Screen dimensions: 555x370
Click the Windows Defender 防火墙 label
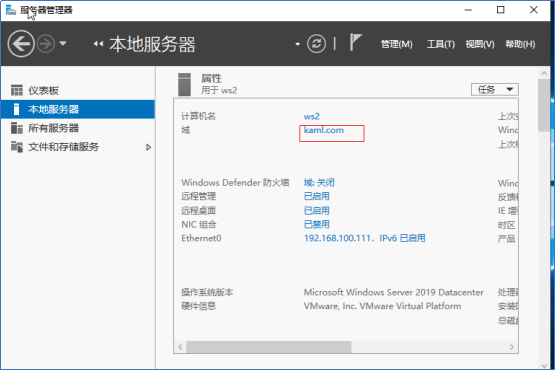coord(235,183)
